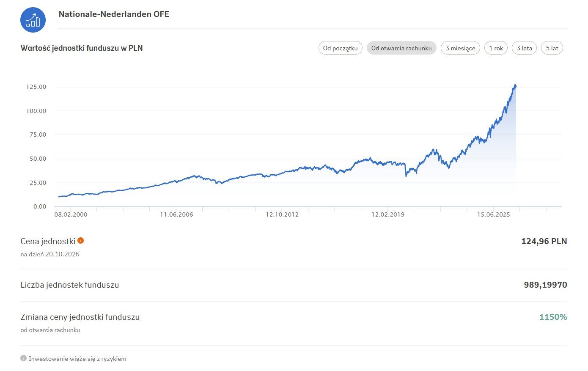Viewport: 588px width, 371px height.
Task: Click the 'Liczba jednostek funduszu' label
Action: coord(70,285)
